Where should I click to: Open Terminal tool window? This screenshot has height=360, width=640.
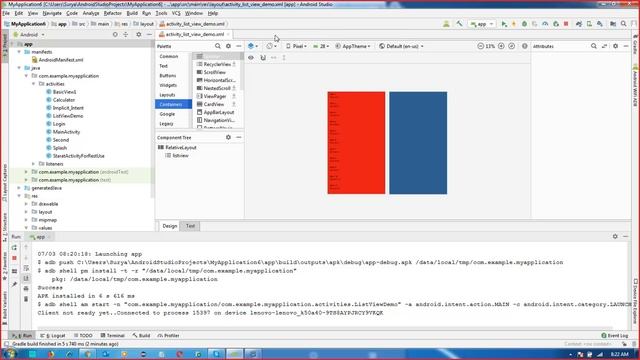coord(113,336)
